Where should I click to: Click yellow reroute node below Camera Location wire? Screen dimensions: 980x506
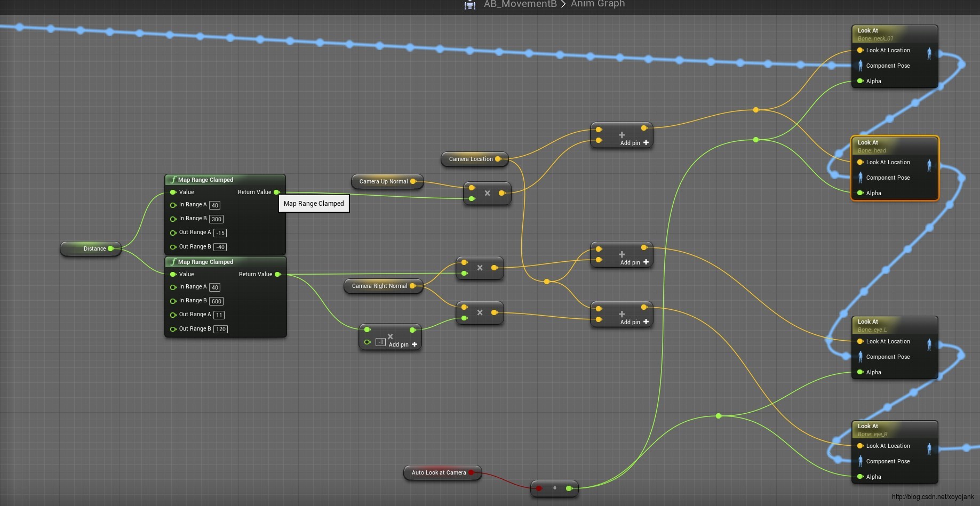click(x=546, y=281)
